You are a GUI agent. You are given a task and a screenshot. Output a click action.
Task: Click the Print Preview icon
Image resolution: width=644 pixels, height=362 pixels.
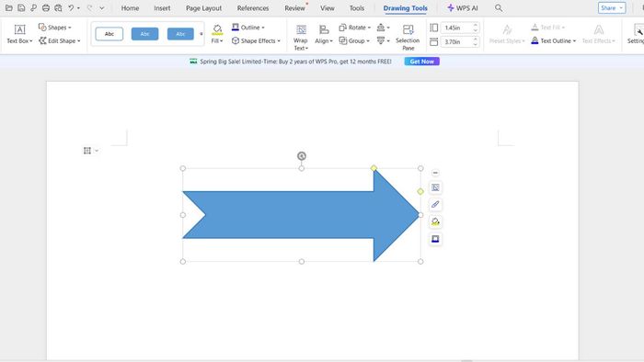point(58,7)
